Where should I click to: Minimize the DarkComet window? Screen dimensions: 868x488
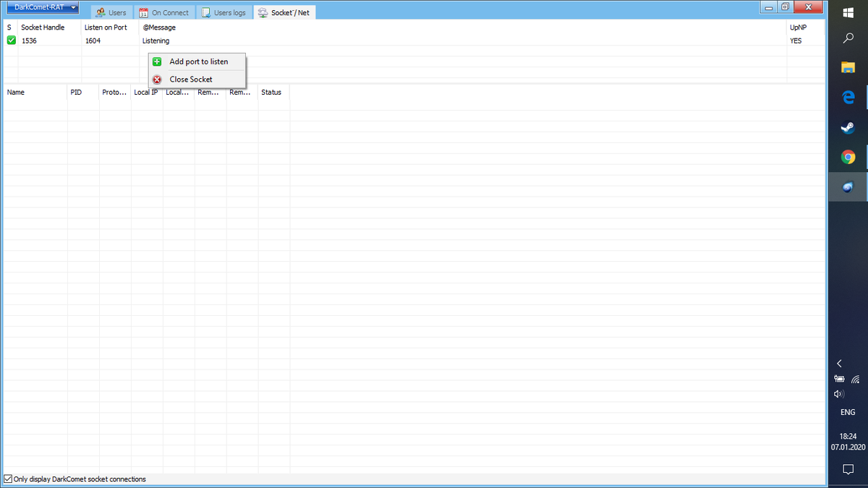769,7
